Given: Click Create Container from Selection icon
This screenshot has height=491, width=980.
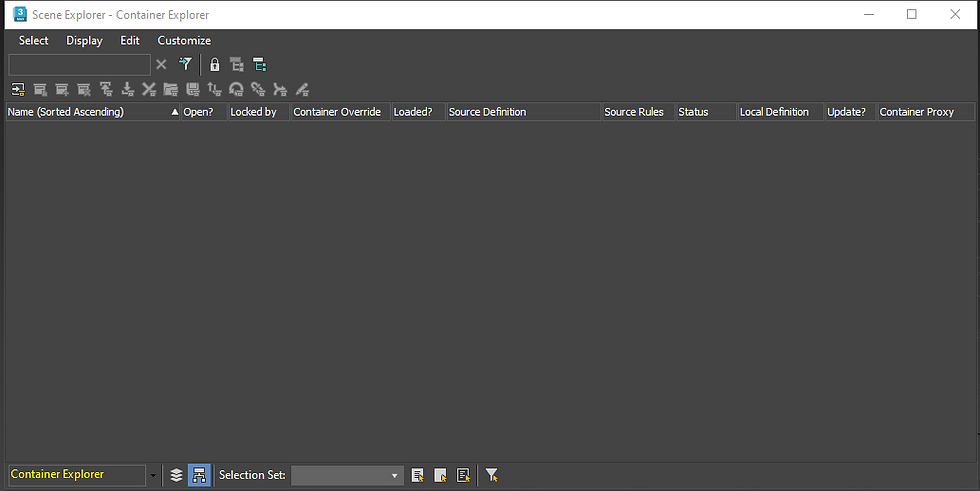Looking at the screenshot, I should 40,89.
